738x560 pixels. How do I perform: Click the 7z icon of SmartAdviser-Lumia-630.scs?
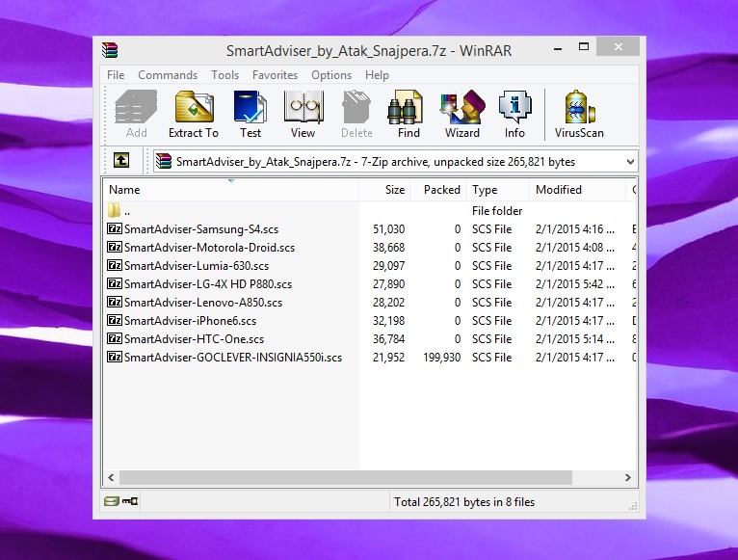pyautogui.click(x=115, y=266)
